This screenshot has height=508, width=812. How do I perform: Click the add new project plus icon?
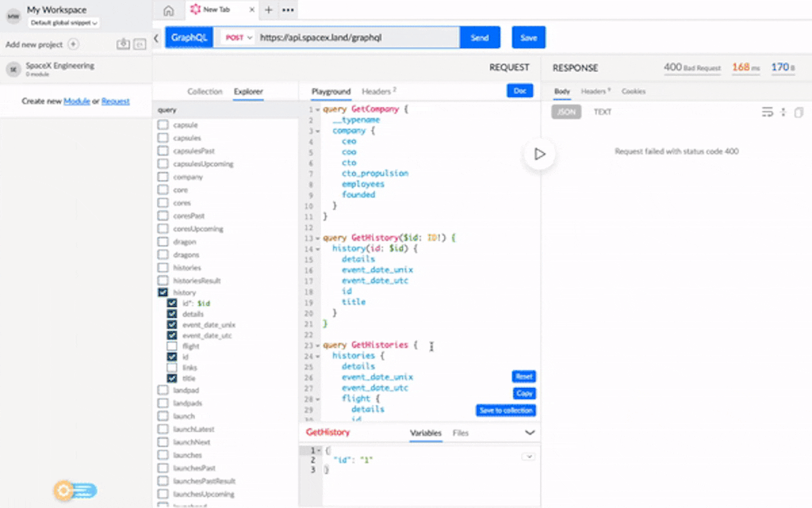point(74,45)
